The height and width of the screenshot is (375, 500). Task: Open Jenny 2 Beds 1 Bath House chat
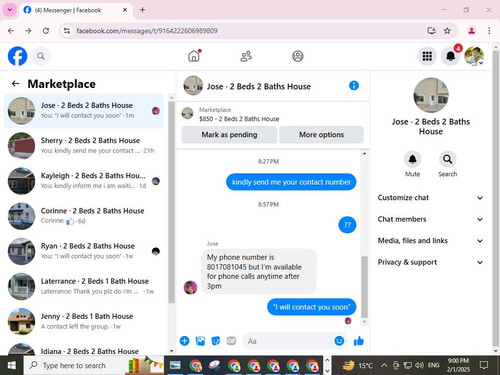tap(84, 321)
